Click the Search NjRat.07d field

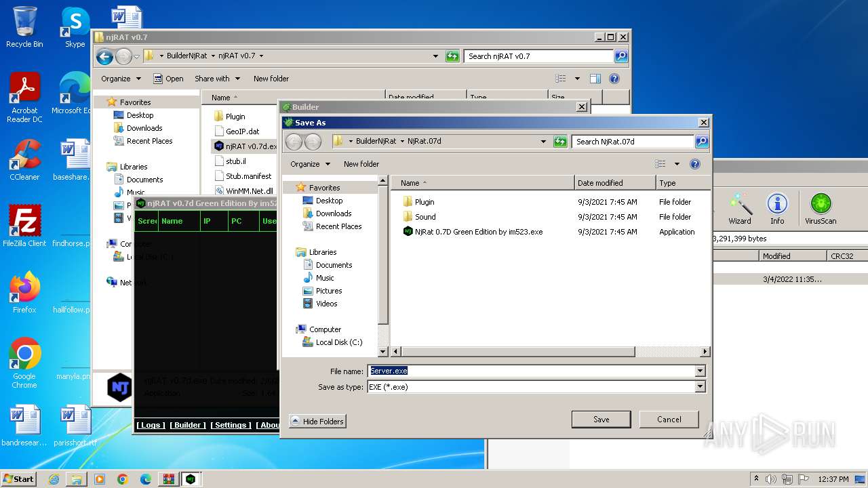coord(633,142)
